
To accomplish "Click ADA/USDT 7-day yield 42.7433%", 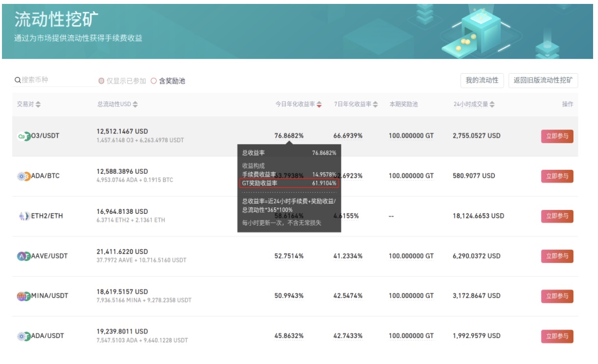I will point(348,336).
